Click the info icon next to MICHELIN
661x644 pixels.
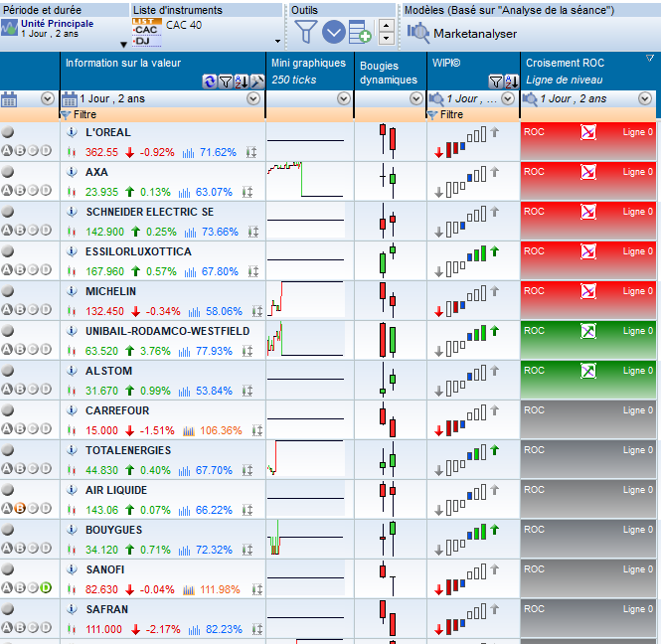[x=73, y=291]
